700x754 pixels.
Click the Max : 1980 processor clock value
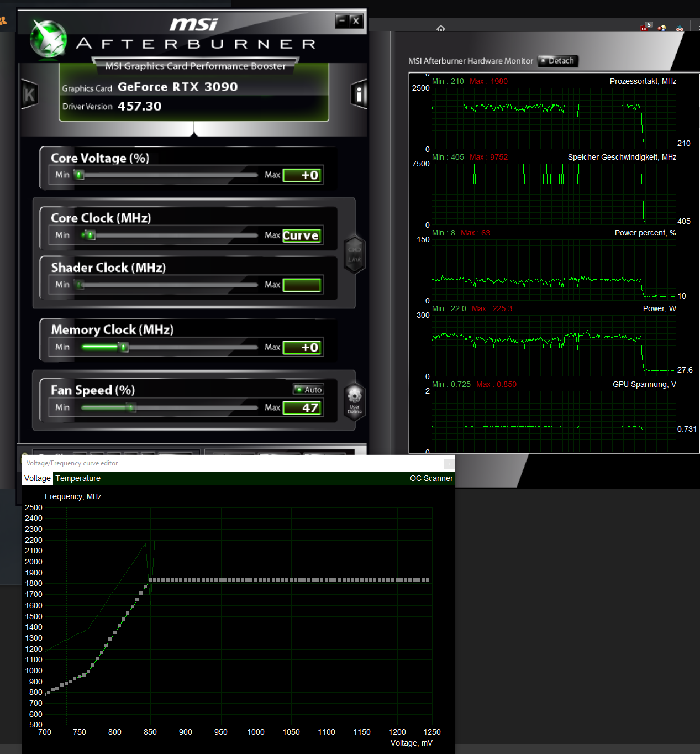pyautogui.click(x=488, y=81)
